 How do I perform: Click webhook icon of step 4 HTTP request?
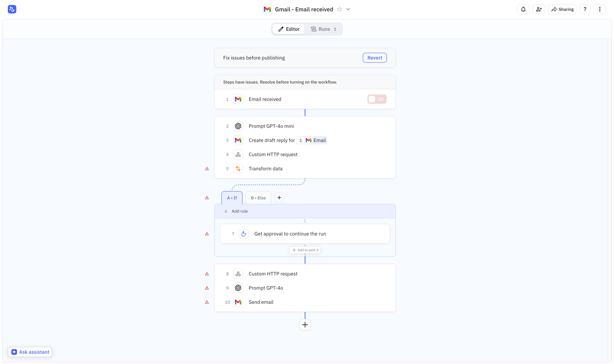click(x=238, y=155)
